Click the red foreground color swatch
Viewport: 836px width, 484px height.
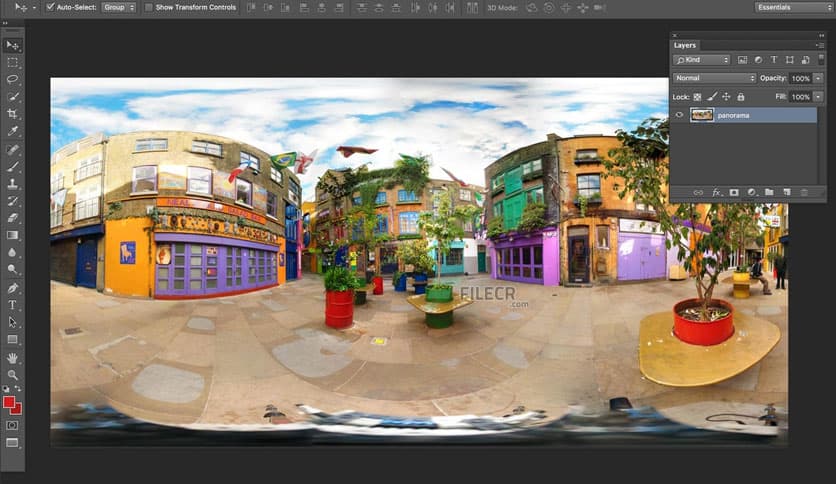(x=9, y=402)
